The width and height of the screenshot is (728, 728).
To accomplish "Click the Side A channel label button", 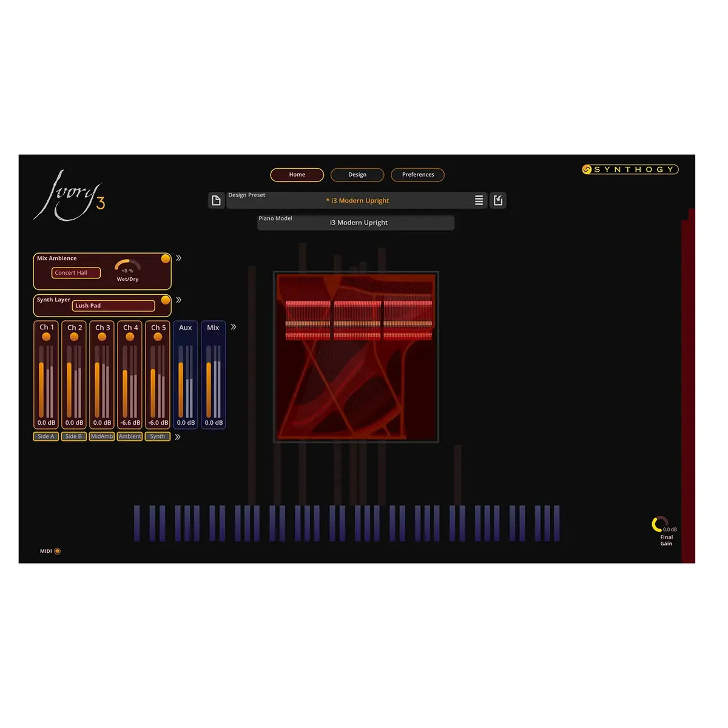I will click(x=45, y=436).
